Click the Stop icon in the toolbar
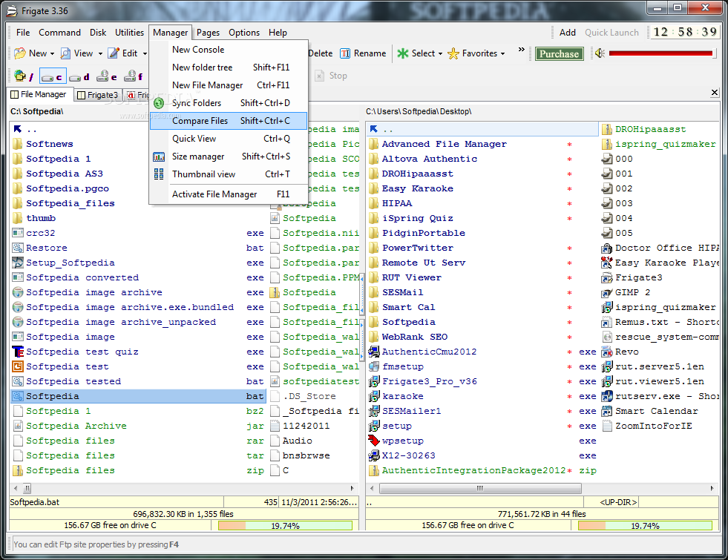728x560 pixels. tap(319, 76)
